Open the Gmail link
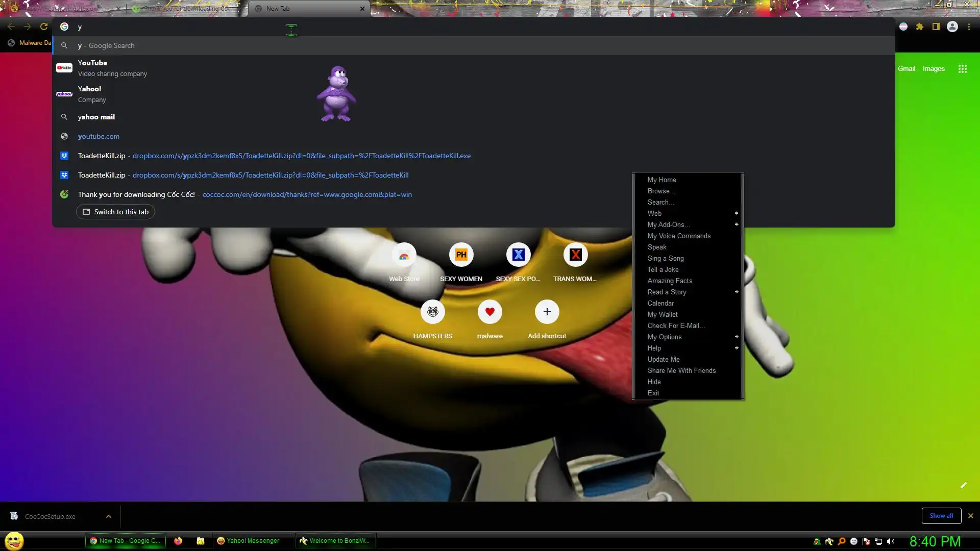 point(906,69)
